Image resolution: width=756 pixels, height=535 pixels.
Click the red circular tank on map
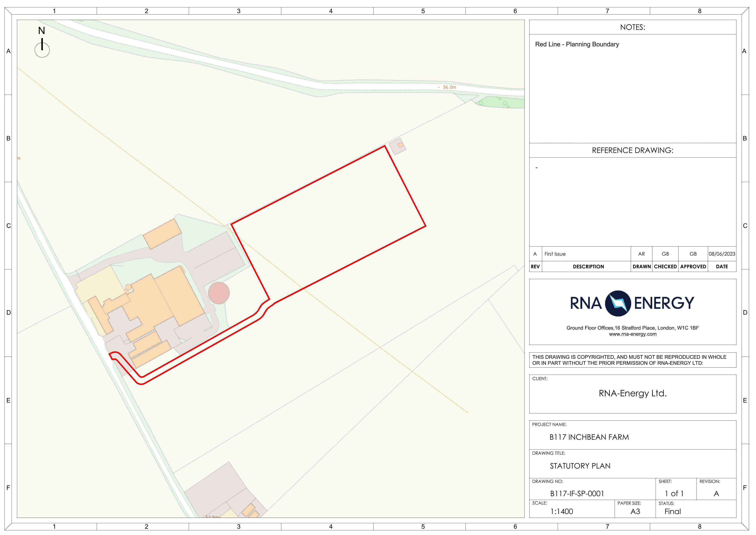tap(219, 293)
